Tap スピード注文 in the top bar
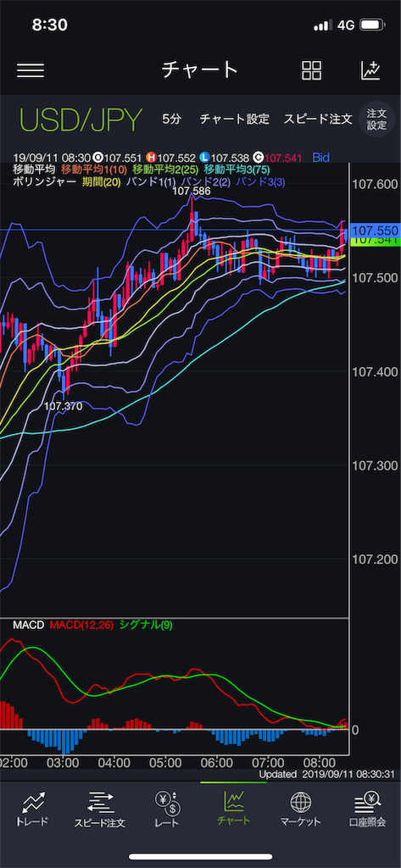The height and width of the screenshot is (868, 401). point(318,119)
